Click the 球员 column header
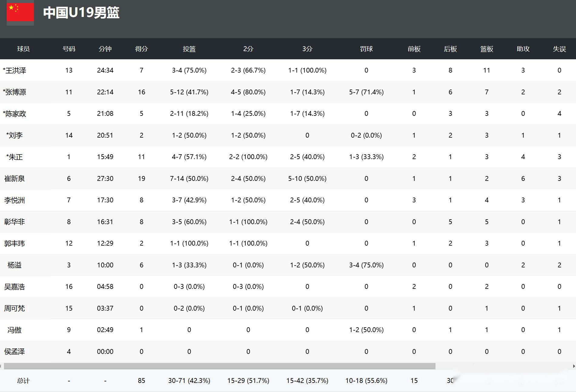Screen dimensions: 576x392 (x=23, y=49)
